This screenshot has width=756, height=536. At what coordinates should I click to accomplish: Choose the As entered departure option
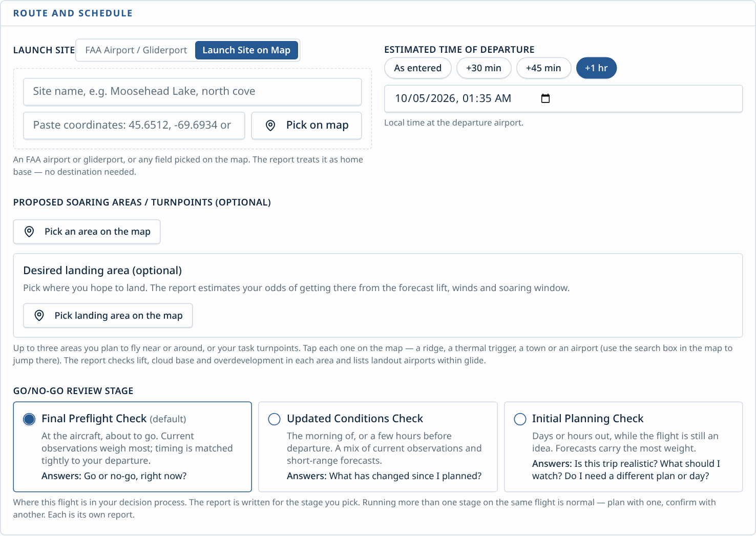coord(418,68)
